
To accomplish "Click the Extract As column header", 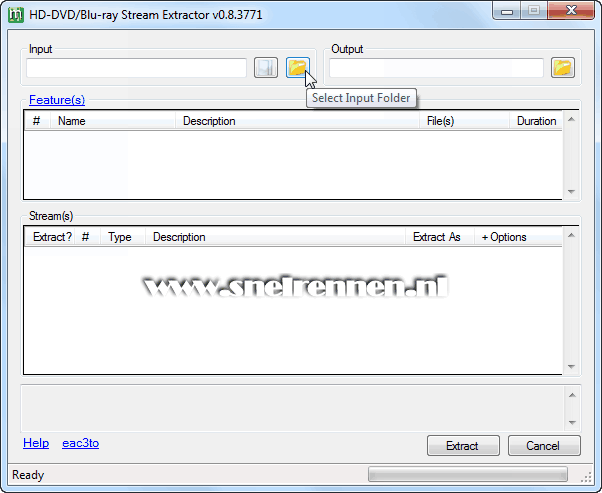I will tap(440, 237).
